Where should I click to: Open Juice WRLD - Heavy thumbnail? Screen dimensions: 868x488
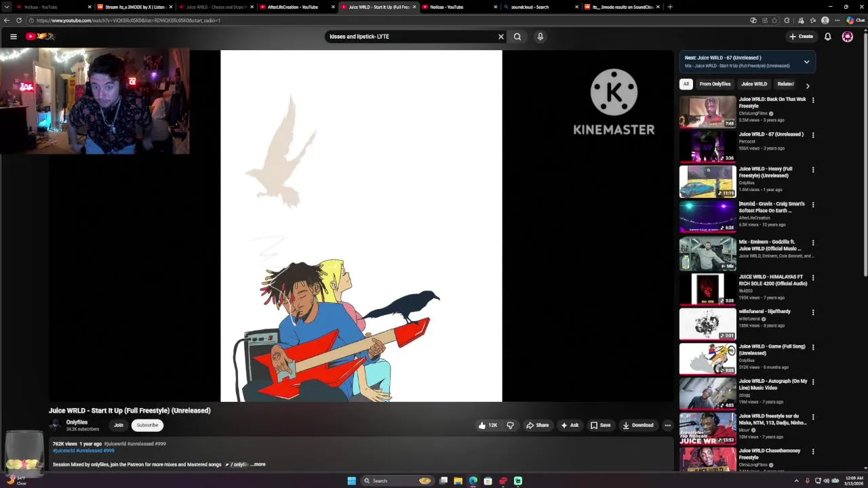707,182
